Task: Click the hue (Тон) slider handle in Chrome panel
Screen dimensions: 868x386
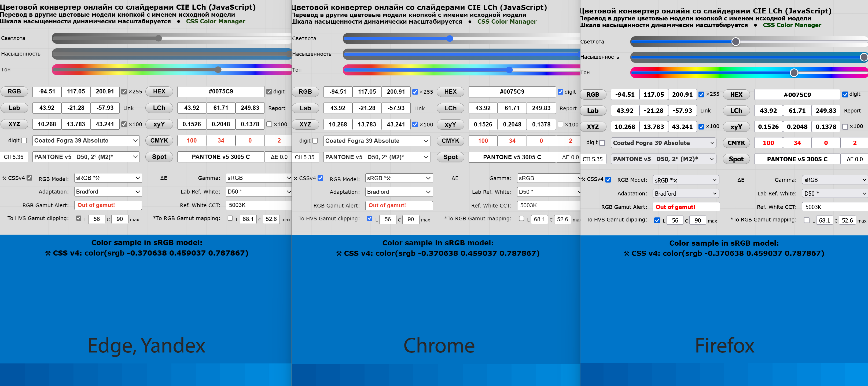Action: click(509, 70)
